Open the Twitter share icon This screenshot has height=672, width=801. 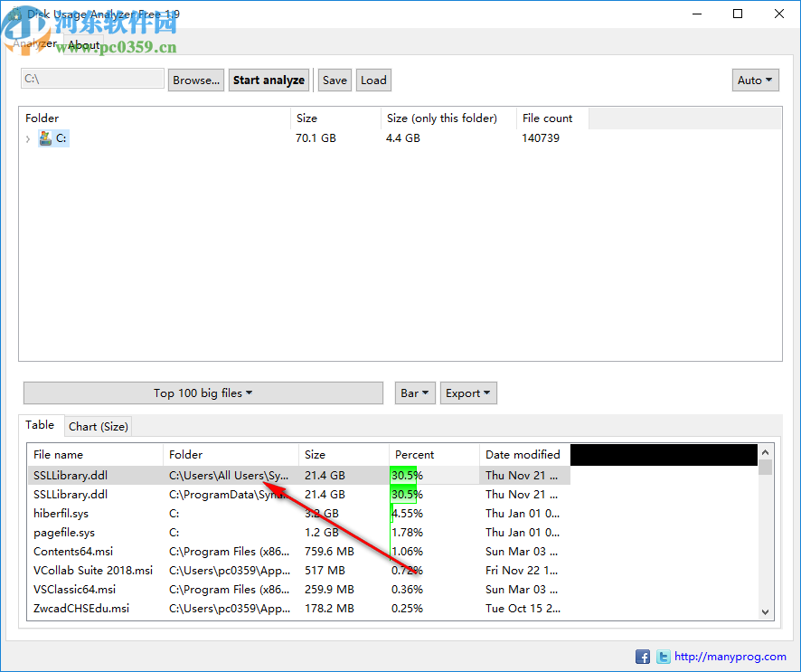tap(663, 657)
